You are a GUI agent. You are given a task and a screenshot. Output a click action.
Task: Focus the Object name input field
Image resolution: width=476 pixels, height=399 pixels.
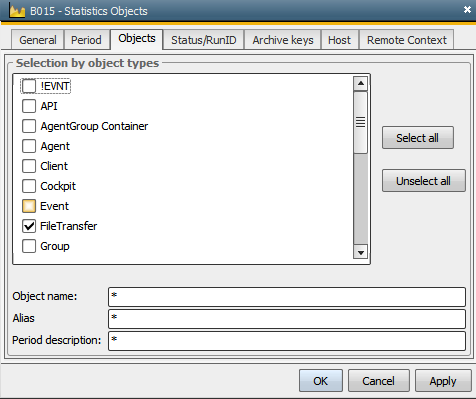[x=287, y=296]
